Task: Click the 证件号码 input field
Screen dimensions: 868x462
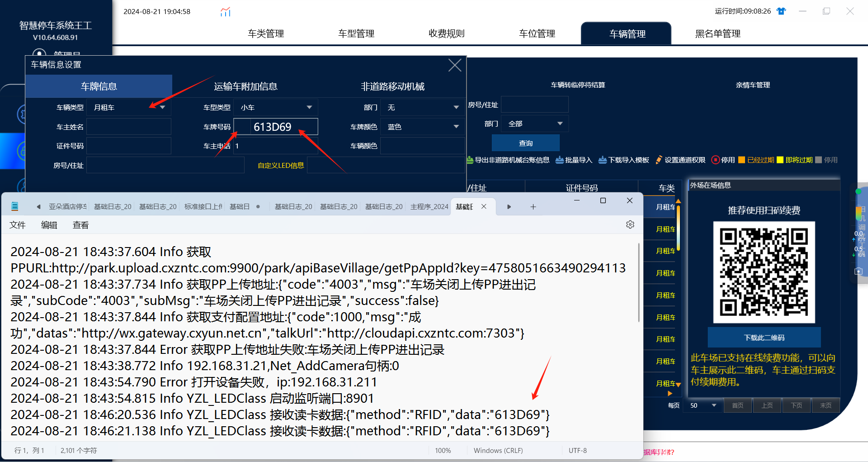Action: click(x=129, y=146)
